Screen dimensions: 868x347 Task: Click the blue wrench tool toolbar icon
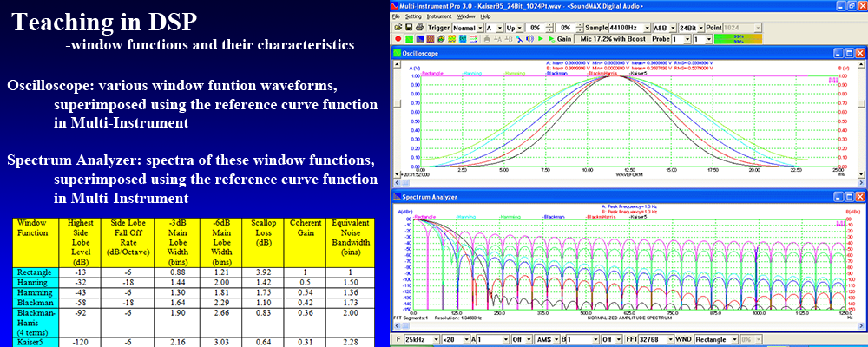519,39
